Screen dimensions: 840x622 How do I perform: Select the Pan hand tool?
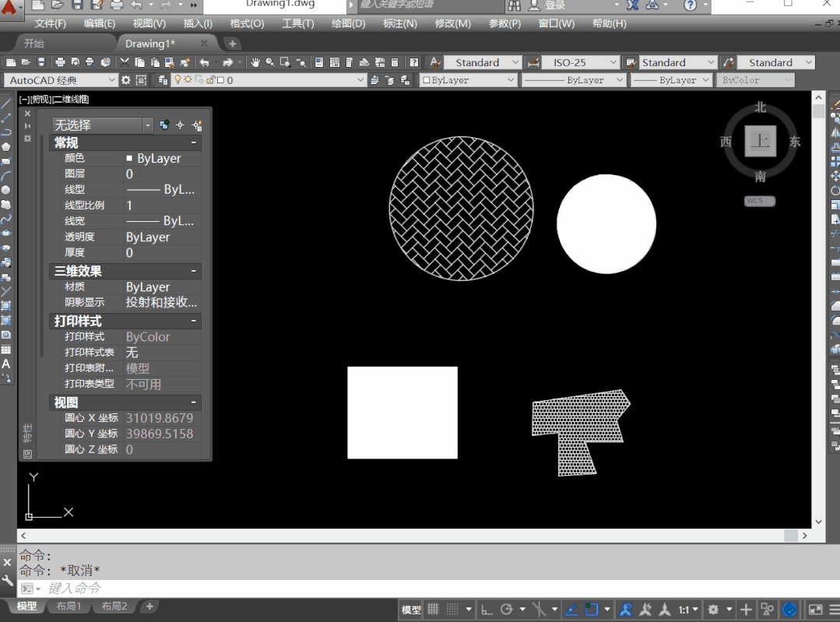(x=255, y=63)
